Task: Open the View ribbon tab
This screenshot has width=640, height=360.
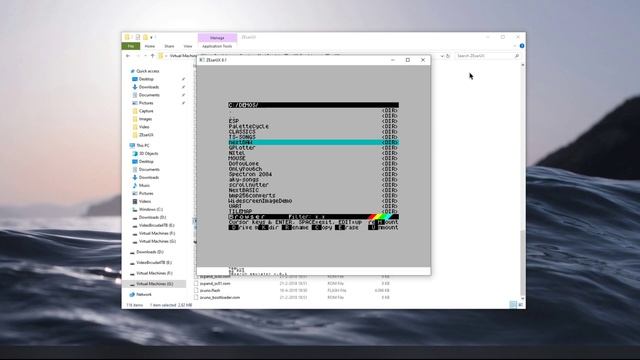Action: pyautogui.click(x=188, y=46)
